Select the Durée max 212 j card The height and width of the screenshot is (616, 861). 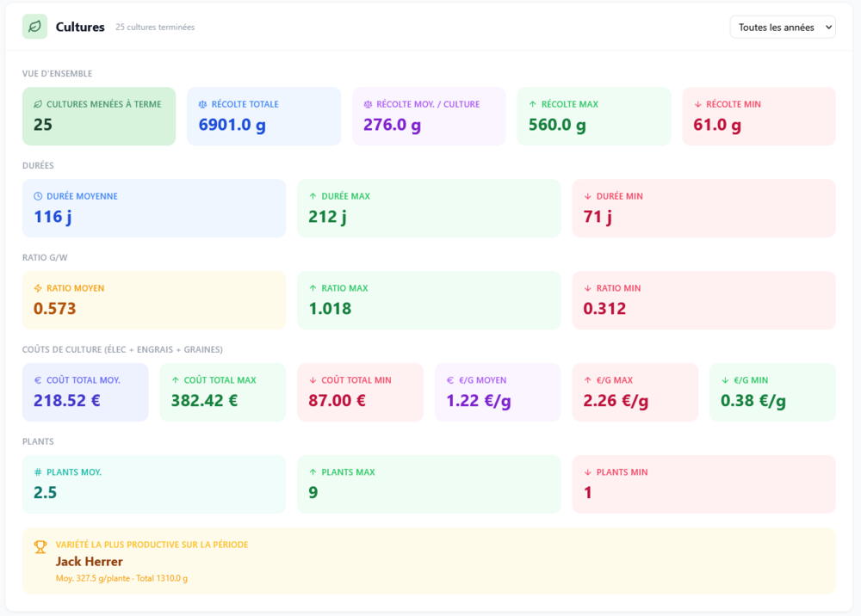429,208
